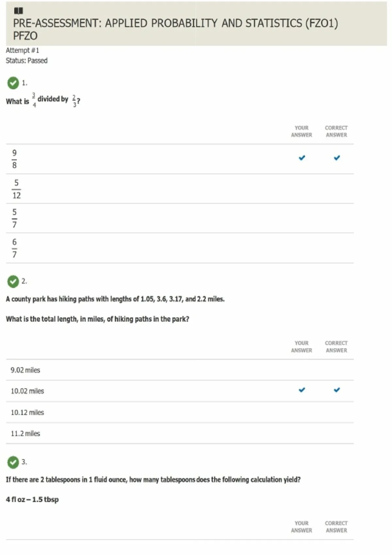Click the Attempt #1 label
This screenshot has width=392, height=556.
[x=22, y=50]
